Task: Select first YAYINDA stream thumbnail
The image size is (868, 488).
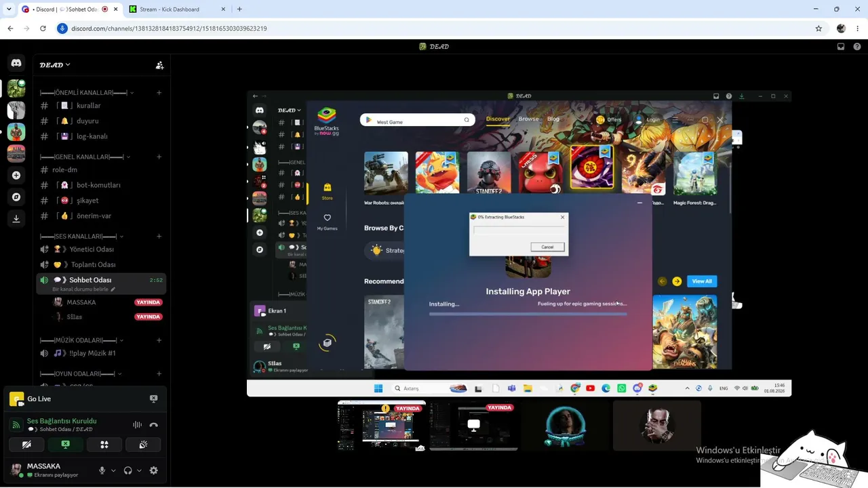Action: pyautogui.click(x=382, y=425)
